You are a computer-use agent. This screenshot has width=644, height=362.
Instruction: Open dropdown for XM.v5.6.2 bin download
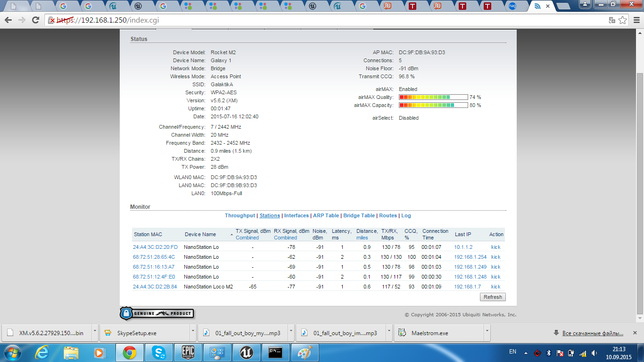(x=95, y=333)
